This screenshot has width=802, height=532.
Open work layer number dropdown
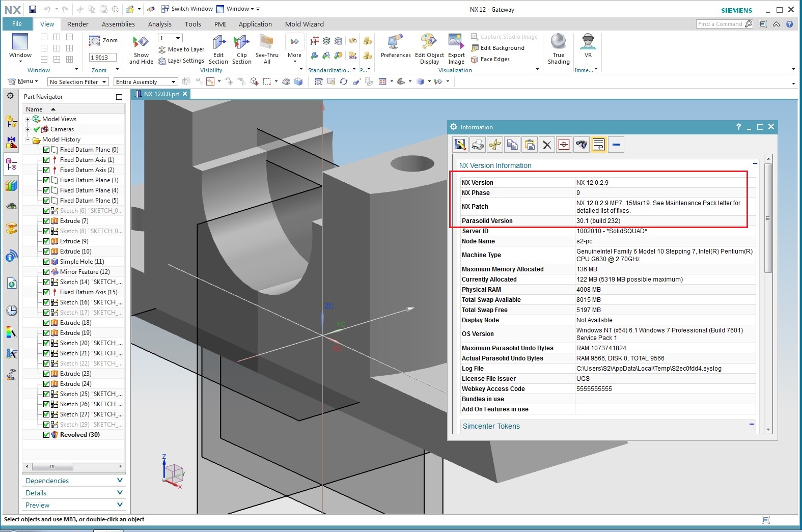pyautogui.click(x=170, y=38)
